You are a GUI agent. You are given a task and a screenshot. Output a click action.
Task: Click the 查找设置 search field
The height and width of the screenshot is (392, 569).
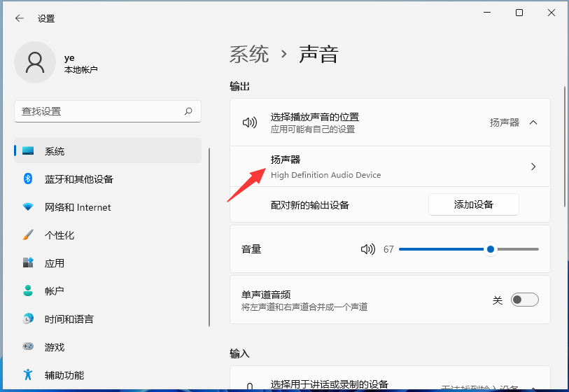tap(98, 111)
